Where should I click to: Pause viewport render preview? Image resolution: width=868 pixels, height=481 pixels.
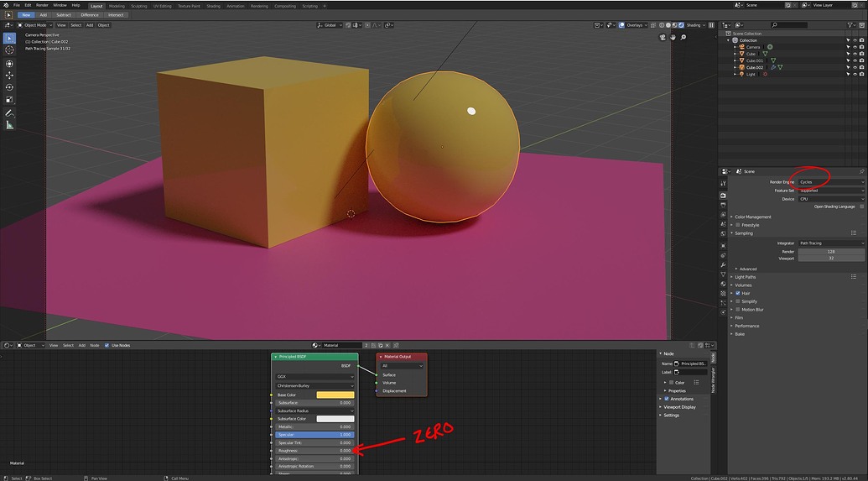click(711, 25)
